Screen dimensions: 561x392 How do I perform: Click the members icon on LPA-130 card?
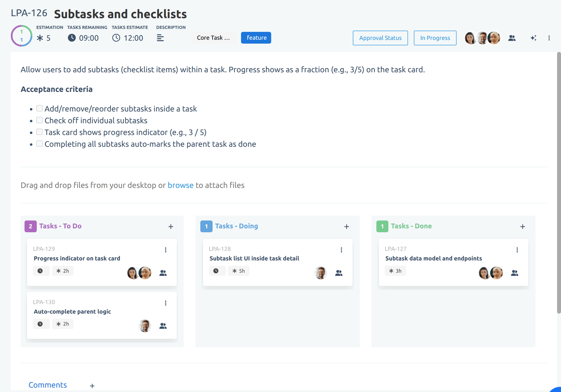(163, 326)
